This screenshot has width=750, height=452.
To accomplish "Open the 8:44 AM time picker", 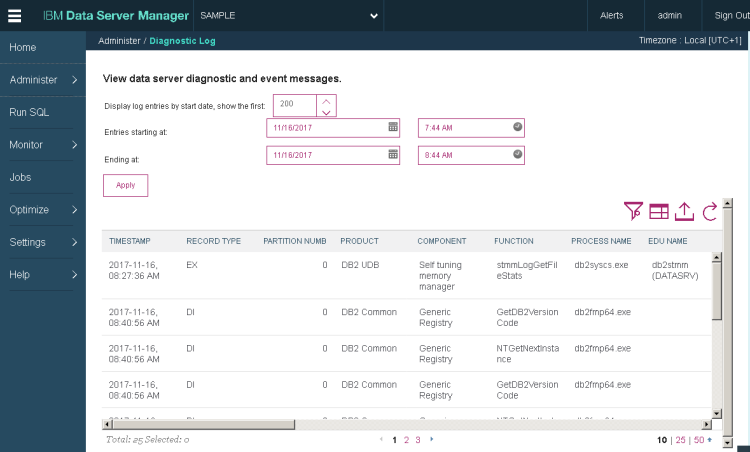I will (x=517, y=155).
